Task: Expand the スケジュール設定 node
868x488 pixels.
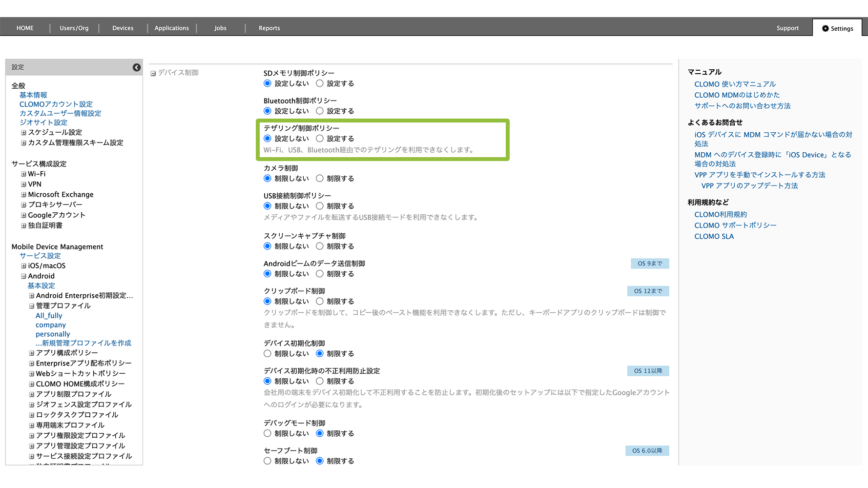Action: [23, 133]
